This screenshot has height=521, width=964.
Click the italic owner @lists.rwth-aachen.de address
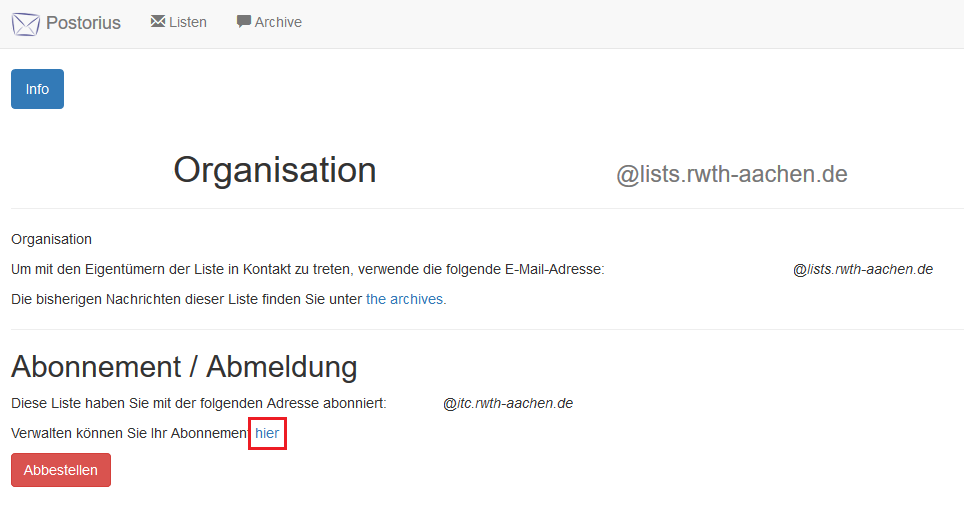[x=862, y=269]
